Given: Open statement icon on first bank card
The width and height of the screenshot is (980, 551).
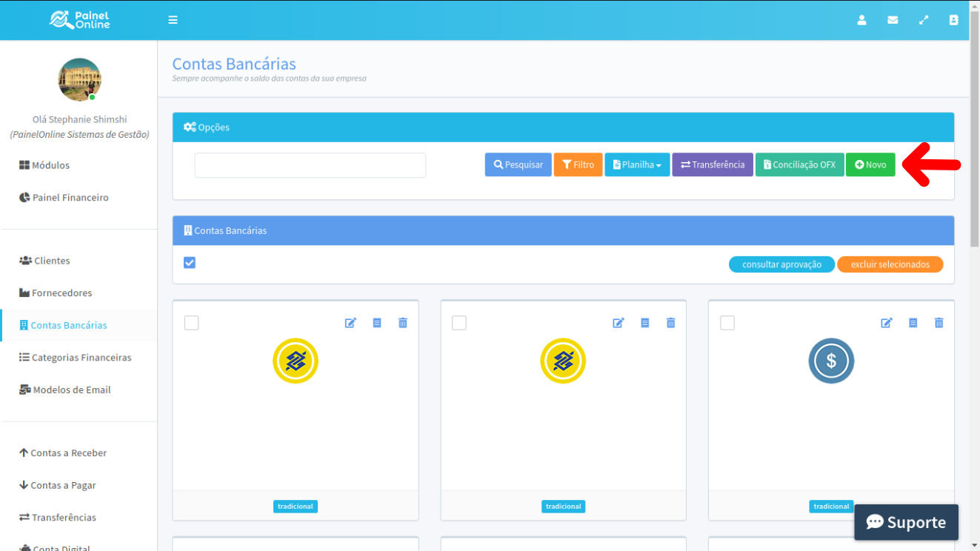Looking at the screenshot, I should (377, 323).
